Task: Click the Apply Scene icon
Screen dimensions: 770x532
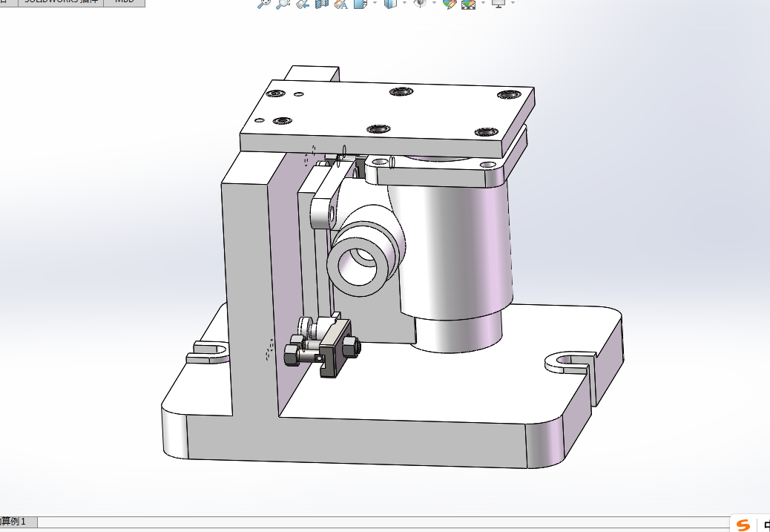Action: (x=469, y=4)
